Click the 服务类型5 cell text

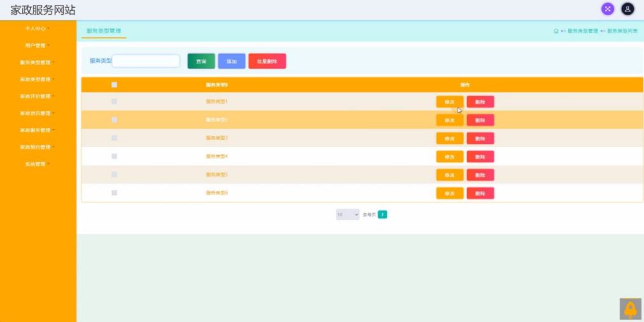216,174
